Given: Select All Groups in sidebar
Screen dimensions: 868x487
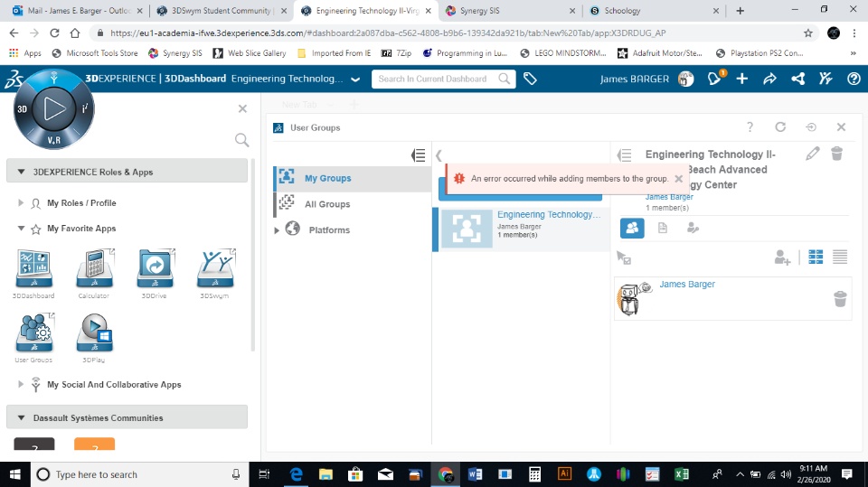Looking at the screenshot, I should 352,204.
